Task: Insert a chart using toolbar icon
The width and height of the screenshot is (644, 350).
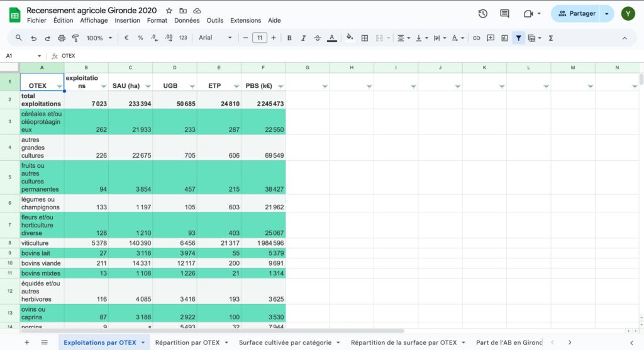Action: pyautogui.click(x=504, y=38)
